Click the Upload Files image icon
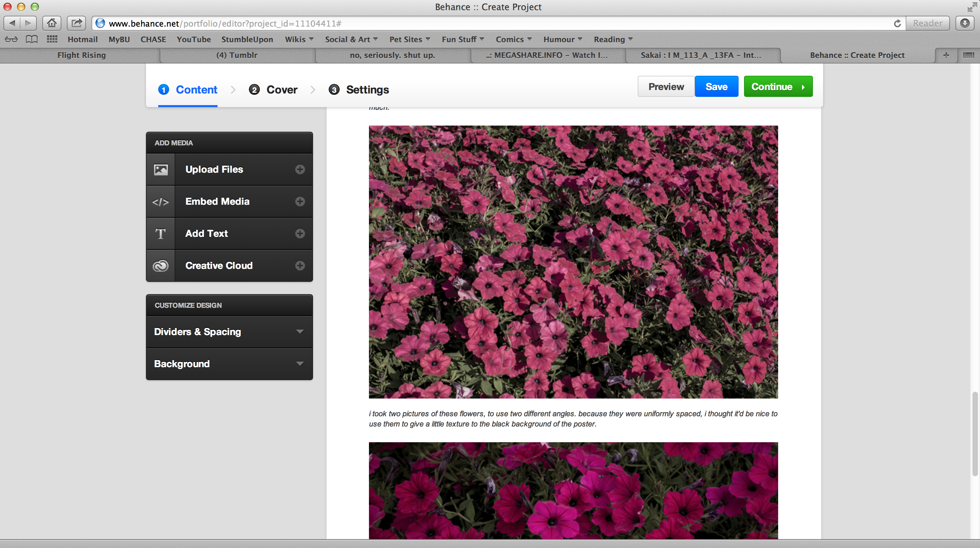The height and width of the screenshot is (548, 980). coord(161,170)
